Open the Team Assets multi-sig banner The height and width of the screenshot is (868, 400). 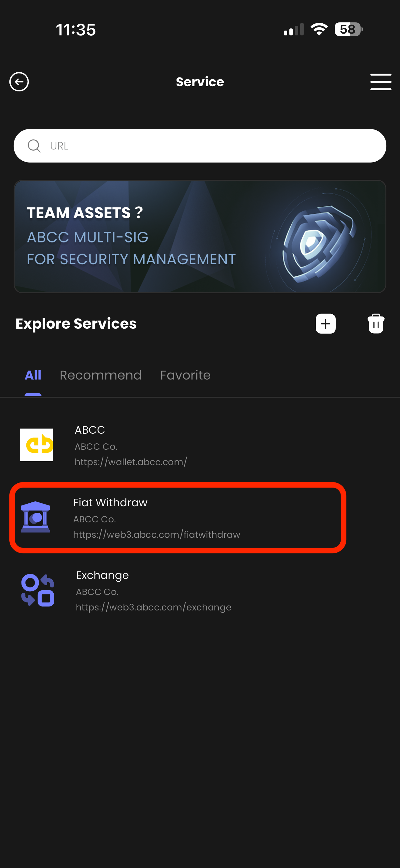[x=200, y=237]
